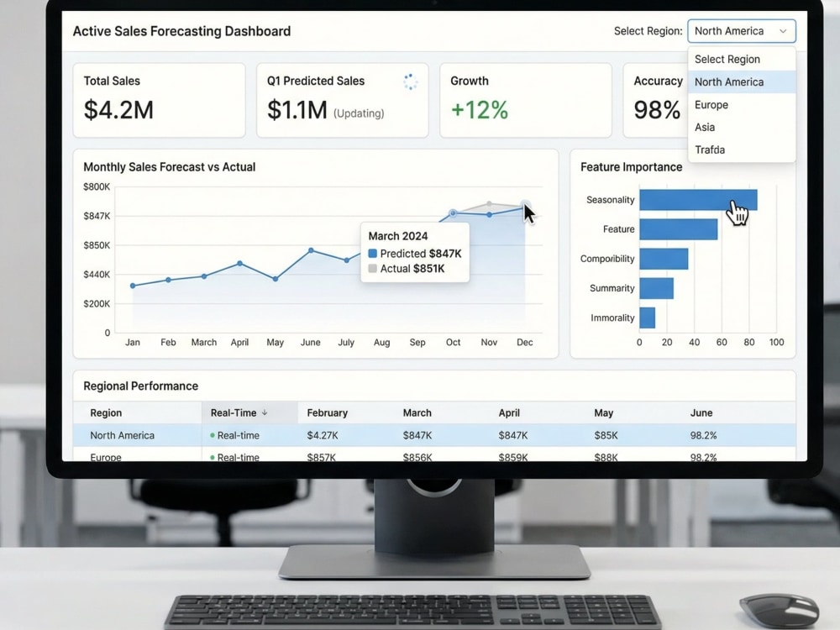
Task: Click the March 2024 tooltip title
Action: 398,236
